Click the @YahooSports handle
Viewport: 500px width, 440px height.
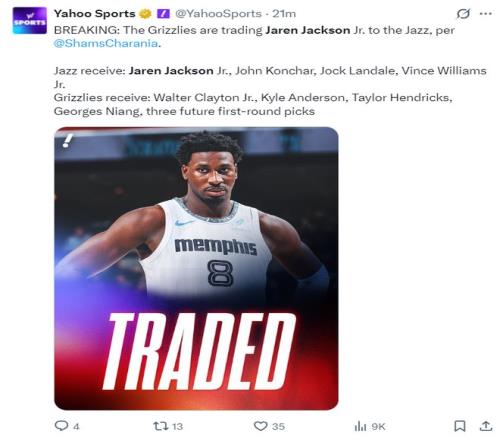coord(218,14)
